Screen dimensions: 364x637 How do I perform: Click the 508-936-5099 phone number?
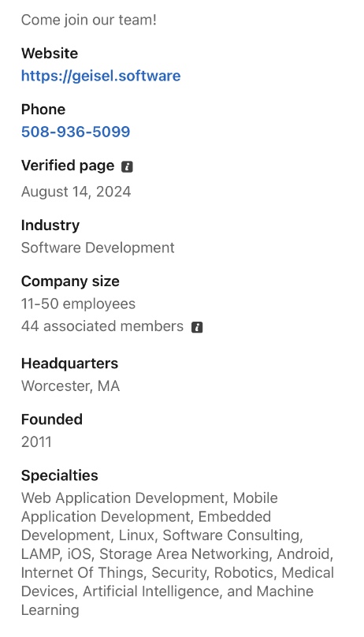pyautogui.click(x=76, y=132)
